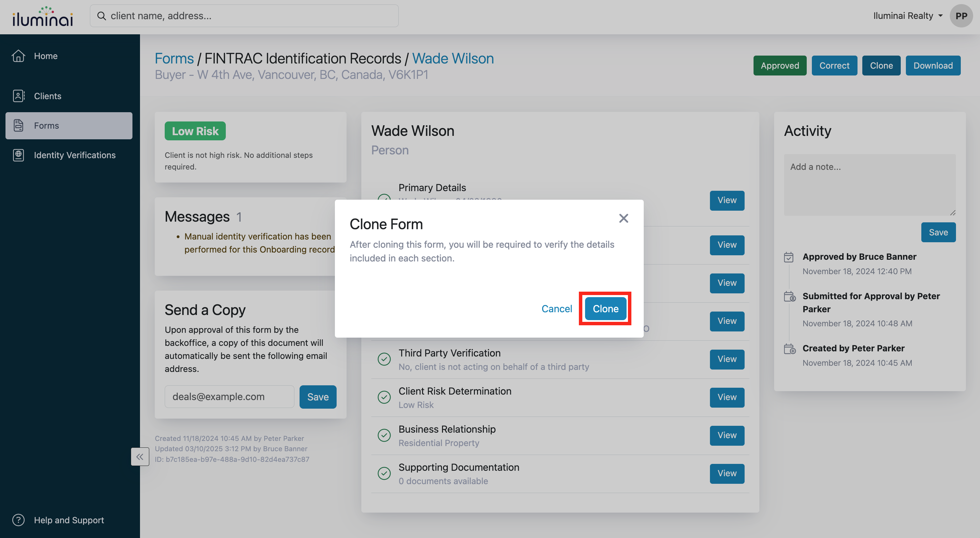Click Cancel in Clone Form dialog
The image size is (980, 538).
[557, 308]
